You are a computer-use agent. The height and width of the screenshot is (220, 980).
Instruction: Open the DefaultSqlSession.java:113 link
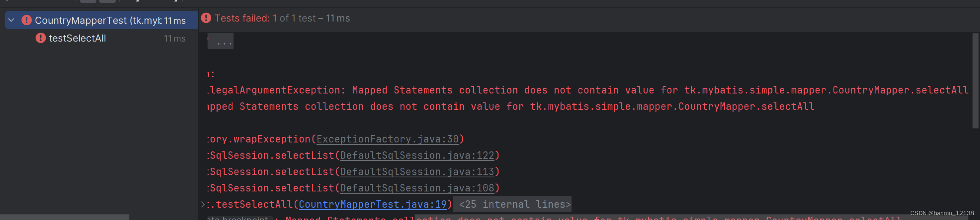pos(418,172)
